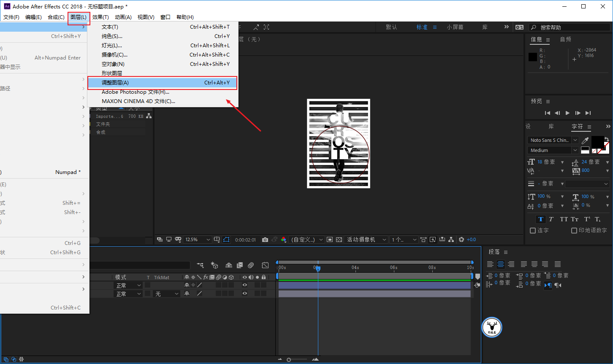Set colors to black and white swatch

click(585, 150)
